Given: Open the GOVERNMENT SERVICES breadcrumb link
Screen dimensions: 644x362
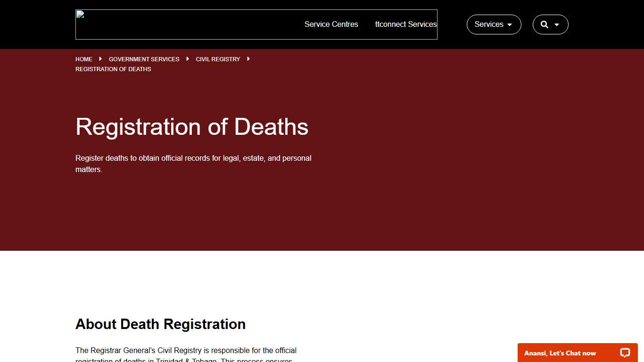Looking at the screenshot, I should click(144, 59).
